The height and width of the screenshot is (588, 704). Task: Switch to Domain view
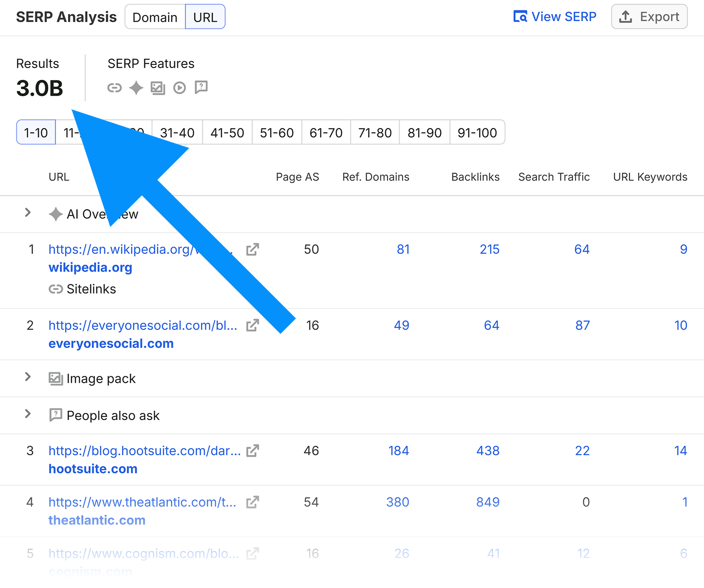point(155,17)
